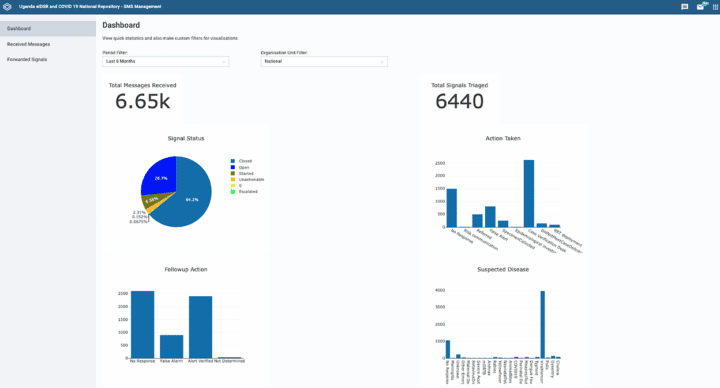
Task: Open the apps grid menu icon
Action: (x=715, y=7)
